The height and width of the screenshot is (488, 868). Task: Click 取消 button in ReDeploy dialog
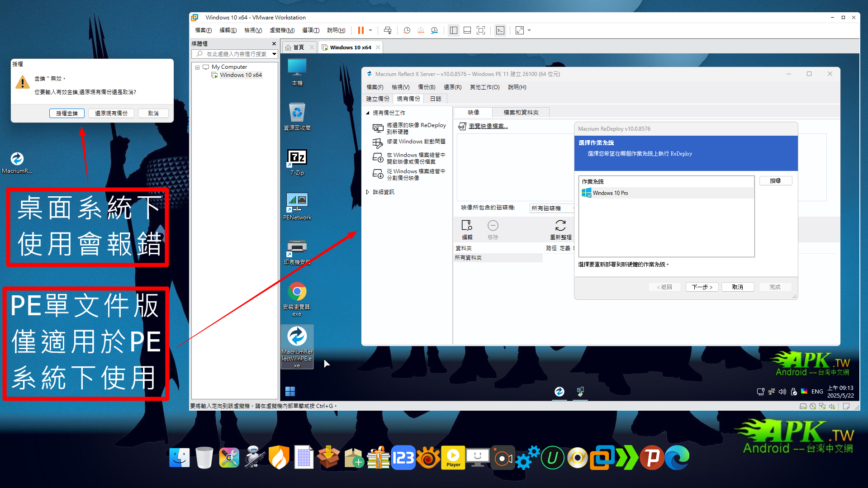737,287
